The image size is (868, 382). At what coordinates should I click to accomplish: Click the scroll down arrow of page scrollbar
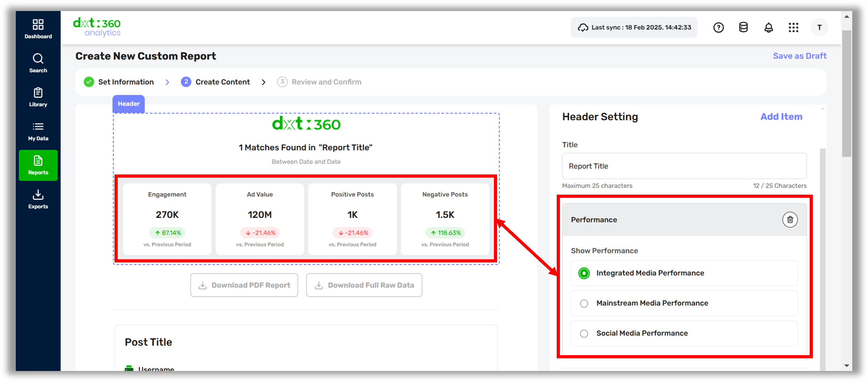coord(847,366)
